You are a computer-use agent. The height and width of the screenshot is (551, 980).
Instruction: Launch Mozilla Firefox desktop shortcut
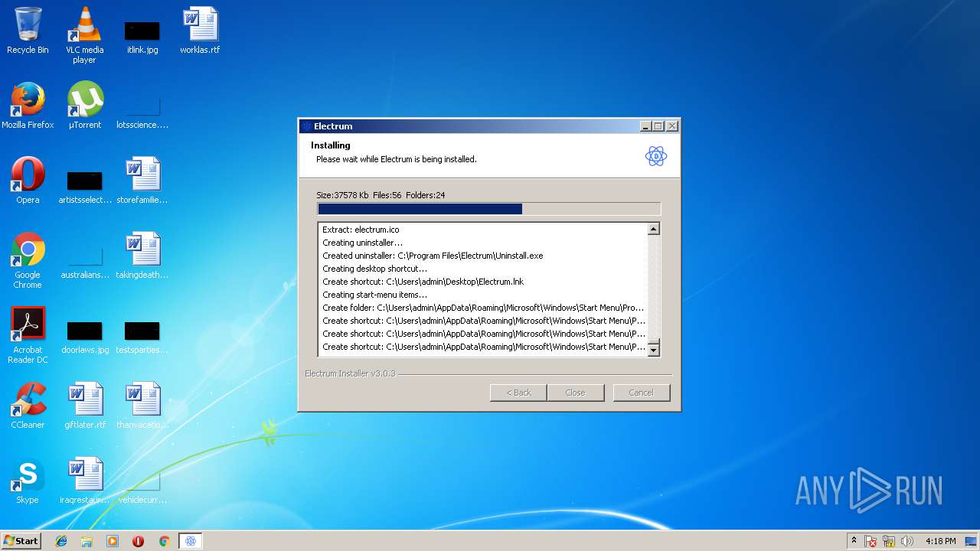tap(28, 106)
